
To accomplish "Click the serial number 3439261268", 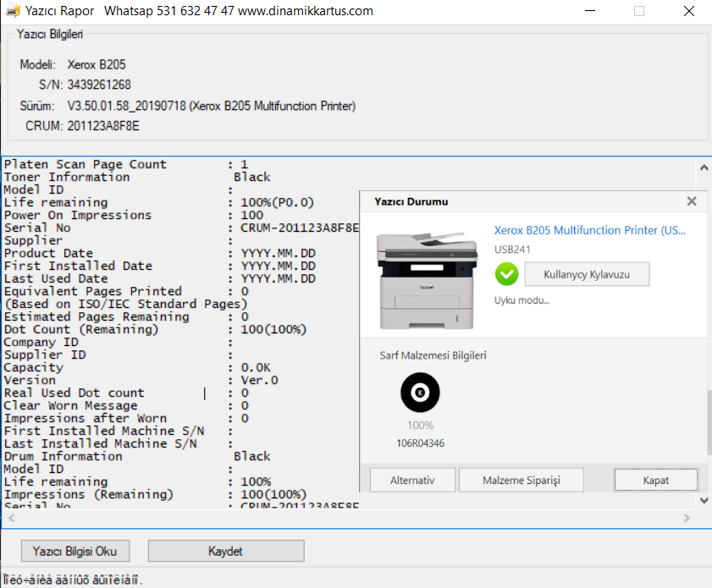I will (99, 85).
